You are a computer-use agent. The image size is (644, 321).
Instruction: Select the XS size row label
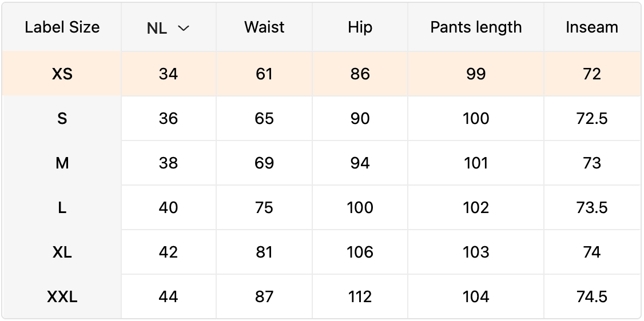coord(62,74)
